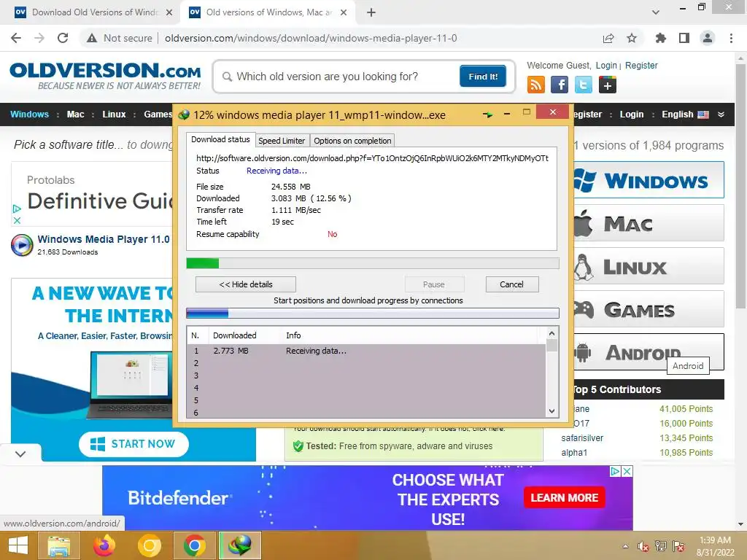747x560 pixels.
Task: Click the Hide details button
Action: 246,284
